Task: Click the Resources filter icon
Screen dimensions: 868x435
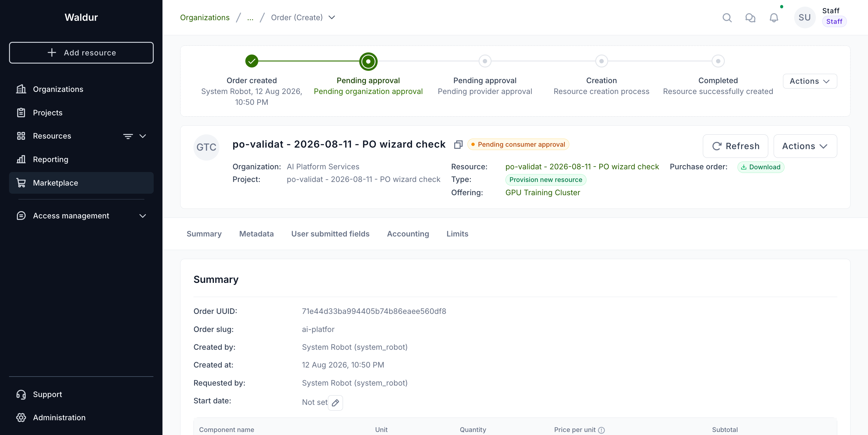Action: tap(128, 136)
